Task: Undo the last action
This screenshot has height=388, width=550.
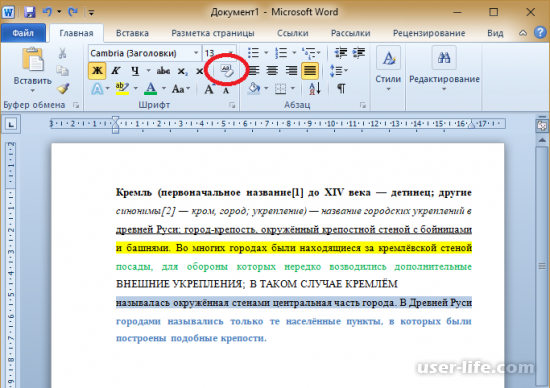Action: pos(47,12)
